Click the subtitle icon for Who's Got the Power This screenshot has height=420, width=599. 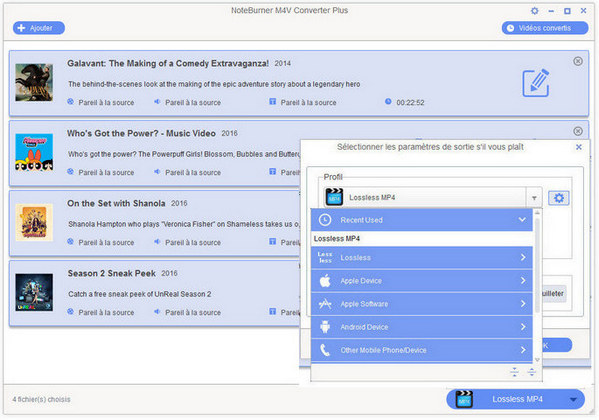point(272,172)
